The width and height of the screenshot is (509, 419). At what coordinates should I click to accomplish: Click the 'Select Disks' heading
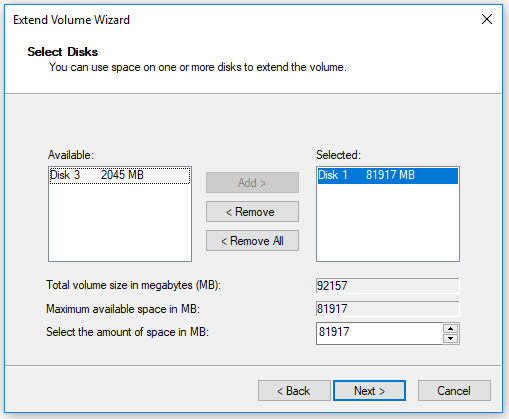point(63,52)
